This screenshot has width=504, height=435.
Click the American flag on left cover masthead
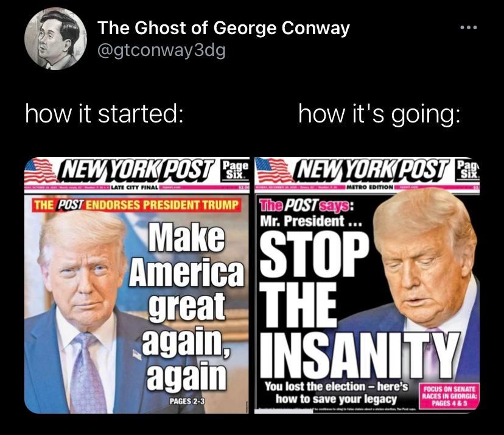tap(40, 171)
